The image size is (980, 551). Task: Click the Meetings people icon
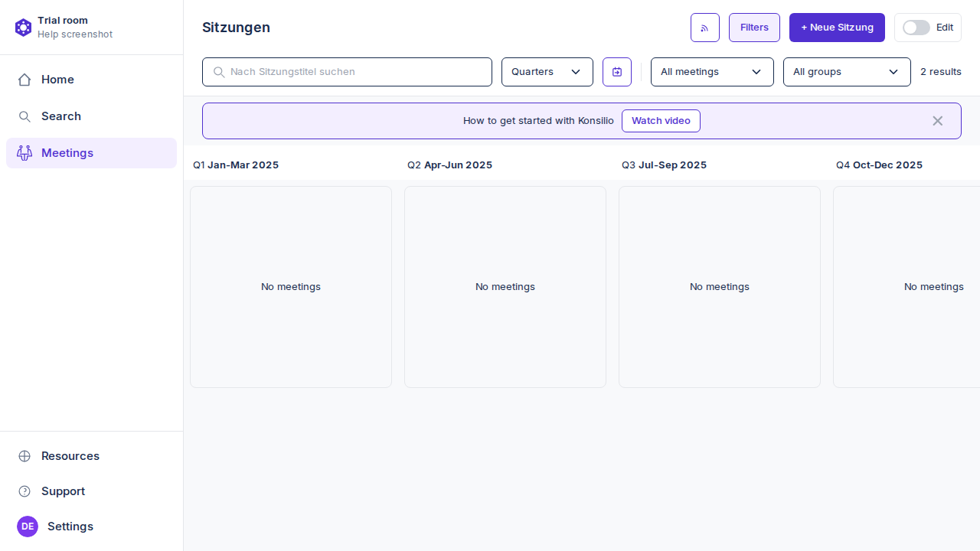coord(24,153)
